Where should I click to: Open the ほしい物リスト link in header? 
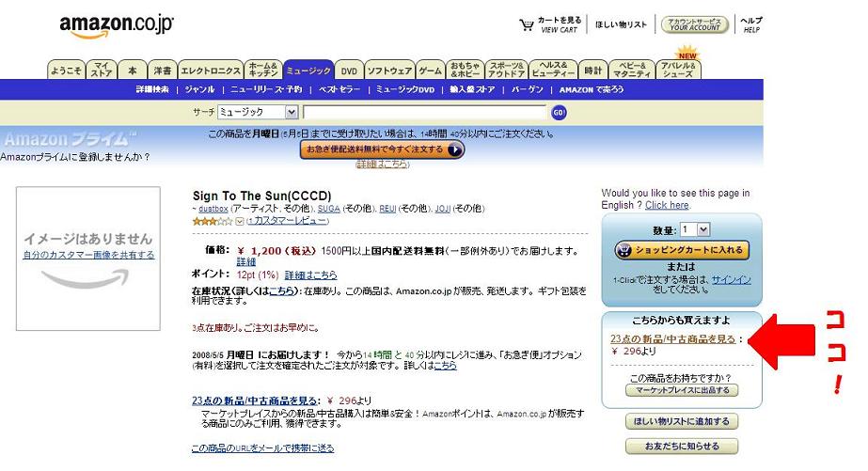(x=621, y=24)
